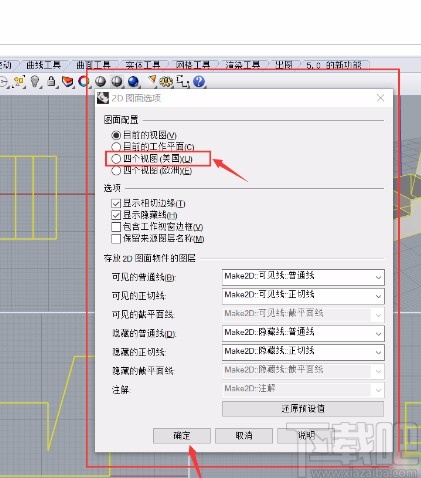
Task: Click the padlock lock objects icon
Action: [51, 81]
